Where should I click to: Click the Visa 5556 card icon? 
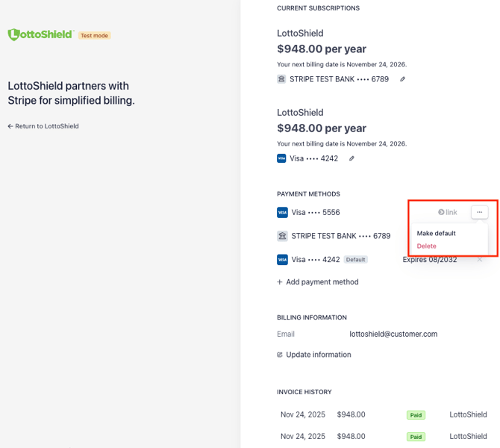pyautogui.click(x=282, y=213)
